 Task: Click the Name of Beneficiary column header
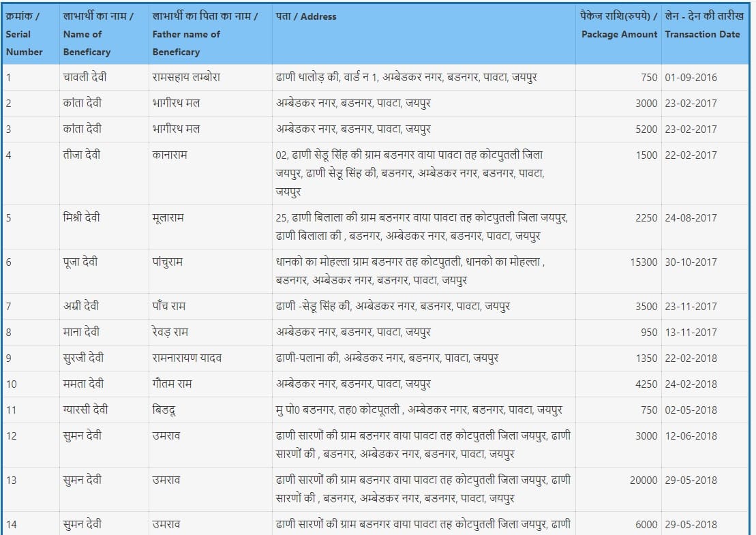pos(98,34)
